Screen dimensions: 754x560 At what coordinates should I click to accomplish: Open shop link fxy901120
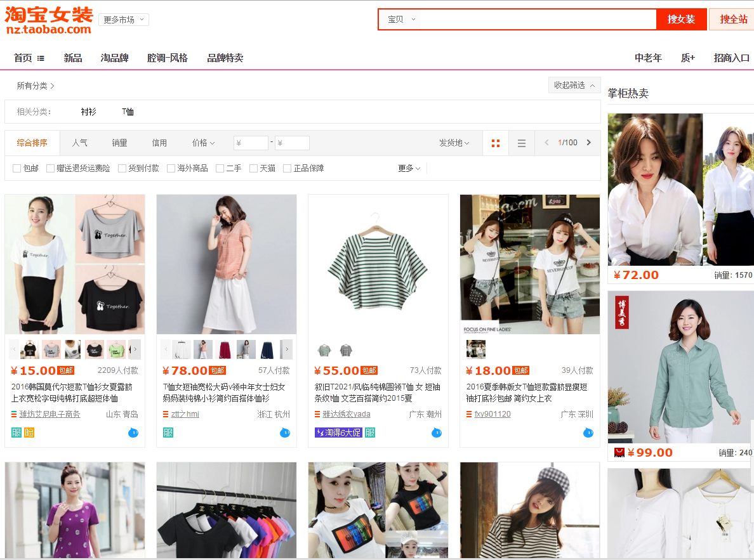tap(493, 414)
